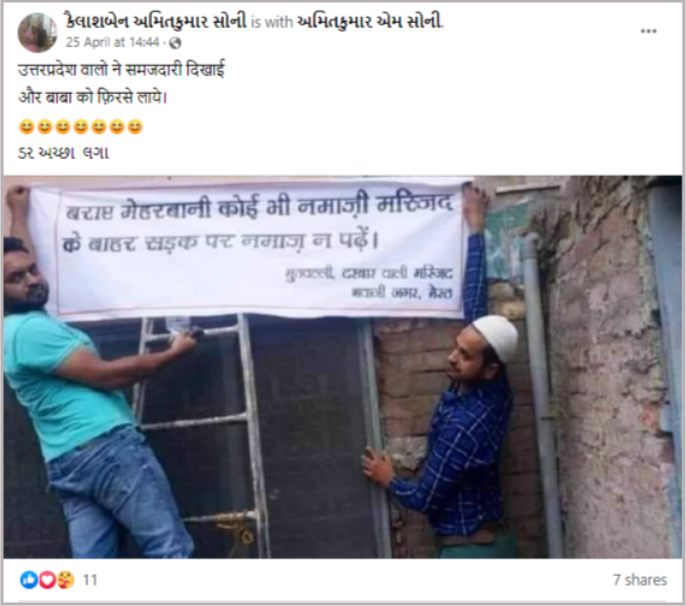Click the last smiling emoji in the row
The image size is (686, 606).
(x=135, y=127)
